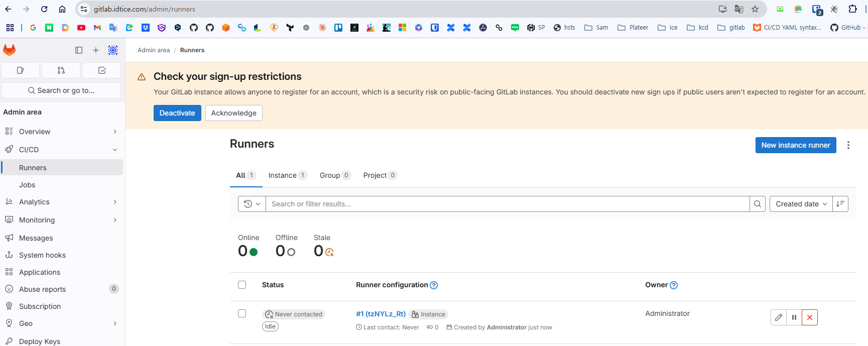Click the Deactivate sign-ups button
The width and height of the screenshot is (868, 346).
click(177, 113)
